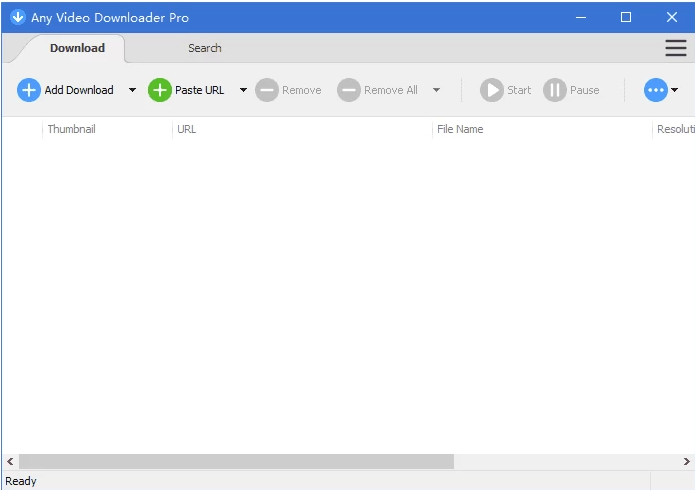Viewport: 695px width, 490px height.
Task: Expand the Paste URL dropdown arrow
Action: [x=243, y=90]
